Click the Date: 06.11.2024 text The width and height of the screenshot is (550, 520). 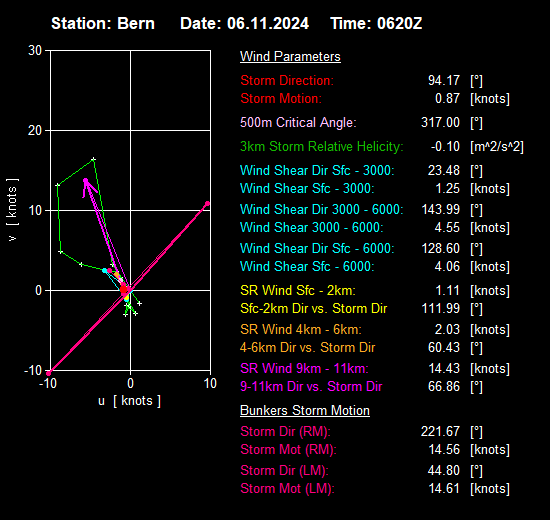[x=244, y=24]
